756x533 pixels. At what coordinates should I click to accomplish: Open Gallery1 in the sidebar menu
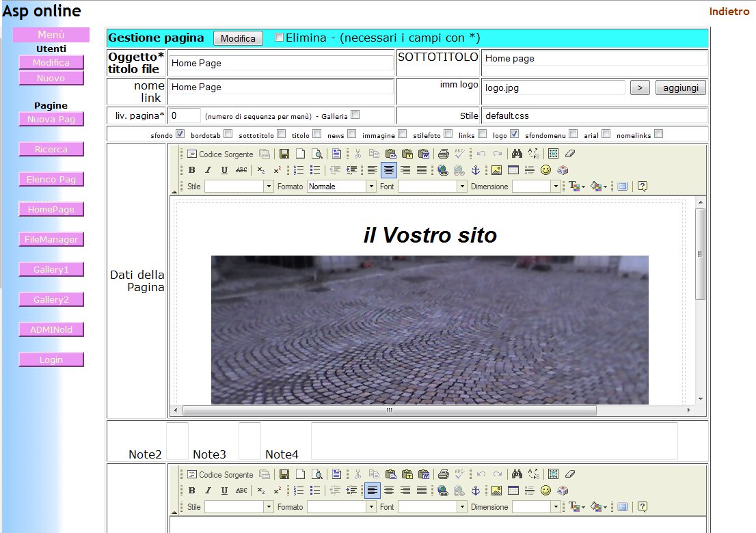pyautogui.click(x=51, y=269)
